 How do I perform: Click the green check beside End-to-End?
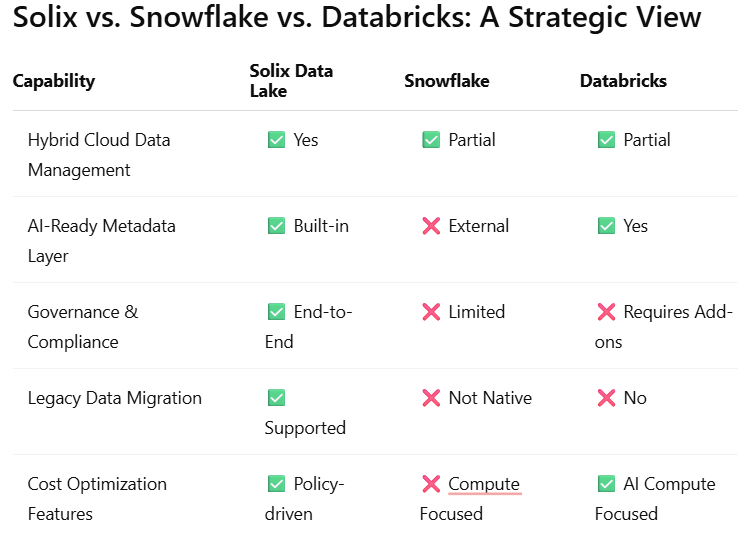tap(276, 312)
